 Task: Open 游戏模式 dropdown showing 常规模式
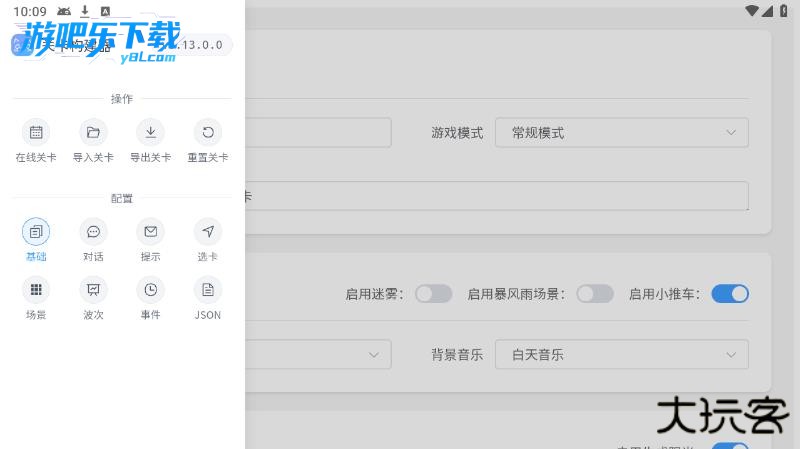(x=622, y=133)
